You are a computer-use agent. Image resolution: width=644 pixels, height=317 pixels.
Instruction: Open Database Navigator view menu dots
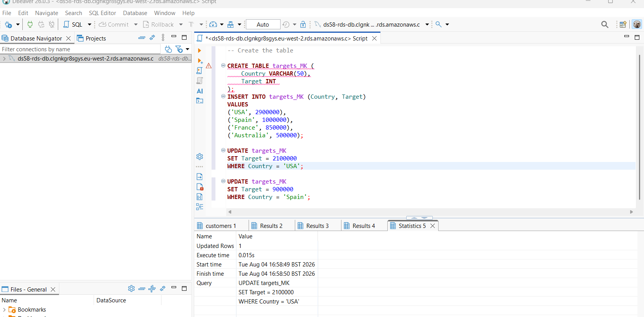click(x=163, y=37)
